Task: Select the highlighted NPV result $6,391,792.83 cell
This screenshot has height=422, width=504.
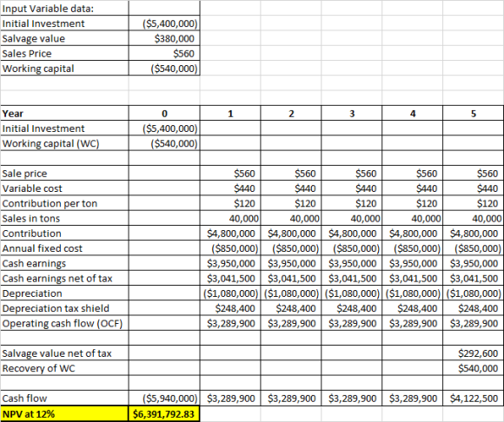Action: click(x=164, y=414)
